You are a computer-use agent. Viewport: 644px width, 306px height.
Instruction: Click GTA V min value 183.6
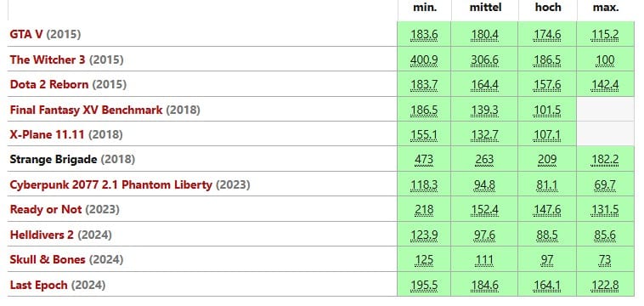click(x=424, y=35)
